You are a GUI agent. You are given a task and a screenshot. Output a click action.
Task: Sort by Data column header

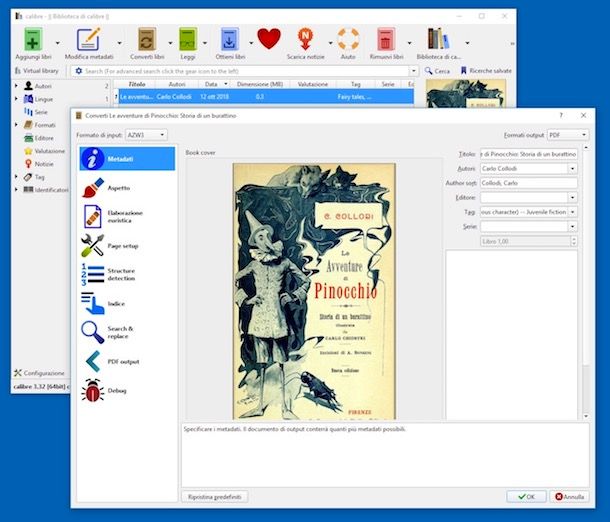214,84
